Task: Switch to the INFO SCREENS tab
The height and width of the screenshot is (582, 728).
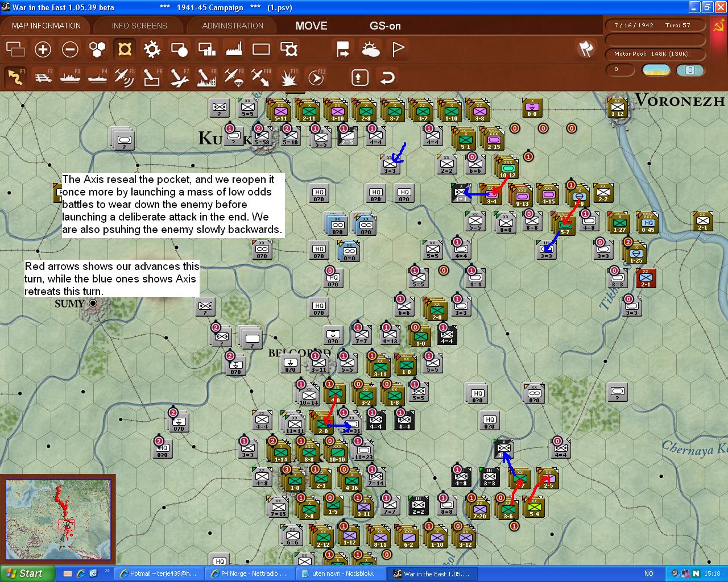Action: click(x=139, y=26)
